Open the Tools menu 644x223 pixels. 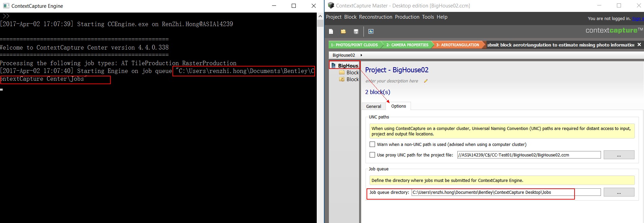[x=428, y=17]
